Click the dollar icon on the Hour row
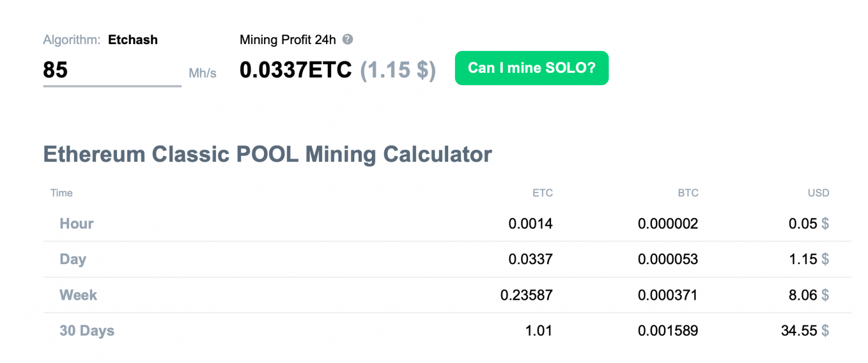This screenshot has height=363, width=868. point(826,224)
